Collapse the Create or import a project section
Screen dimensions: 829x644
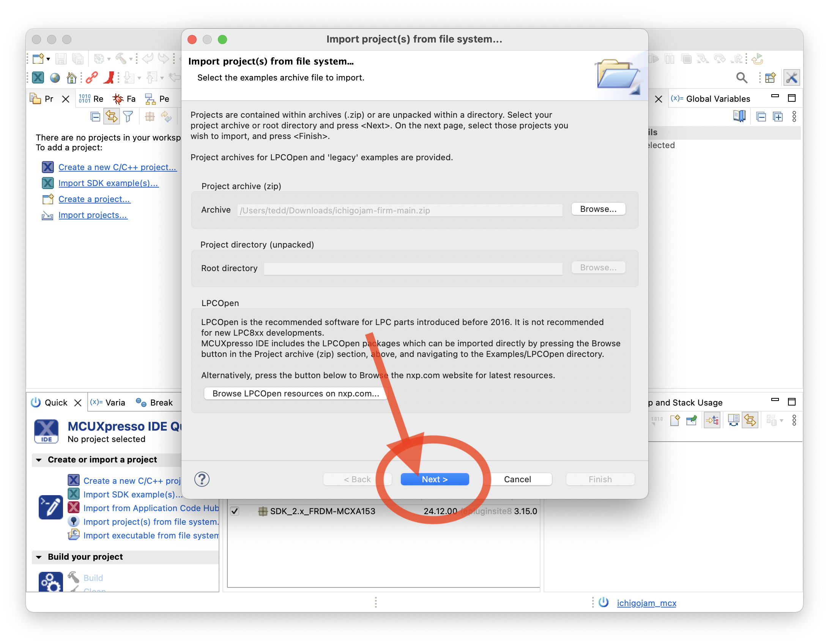[x=39, y=460]
